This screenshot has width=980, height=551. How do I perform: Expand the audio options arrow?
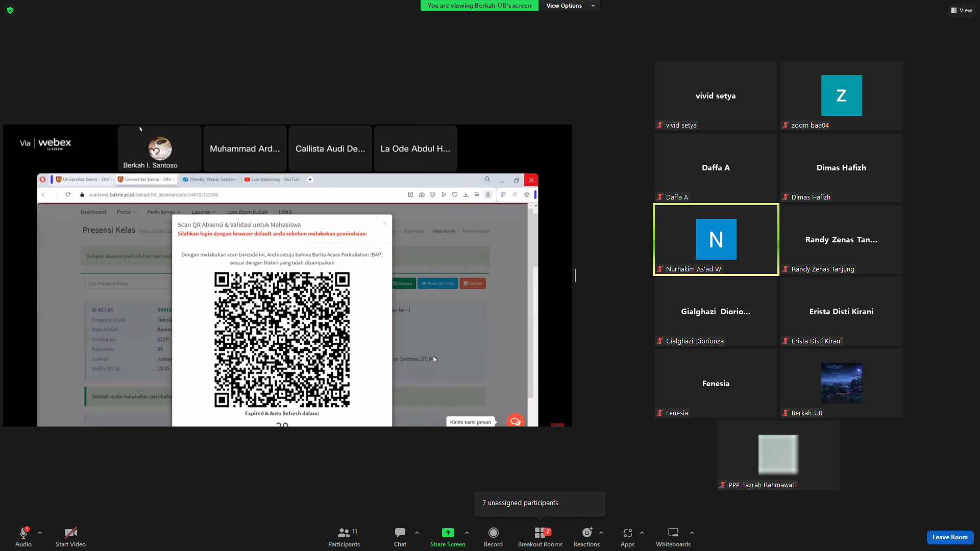tap(40, 533)
